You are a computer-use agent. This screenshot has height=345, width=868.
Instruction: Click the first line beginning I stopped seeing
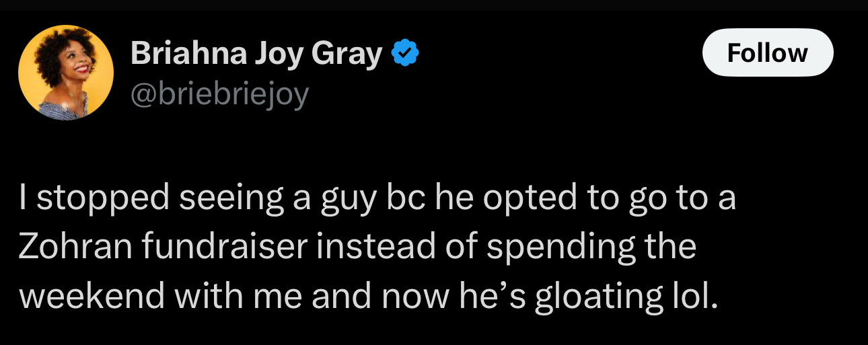pyautogui.click(x=377, y=198)
